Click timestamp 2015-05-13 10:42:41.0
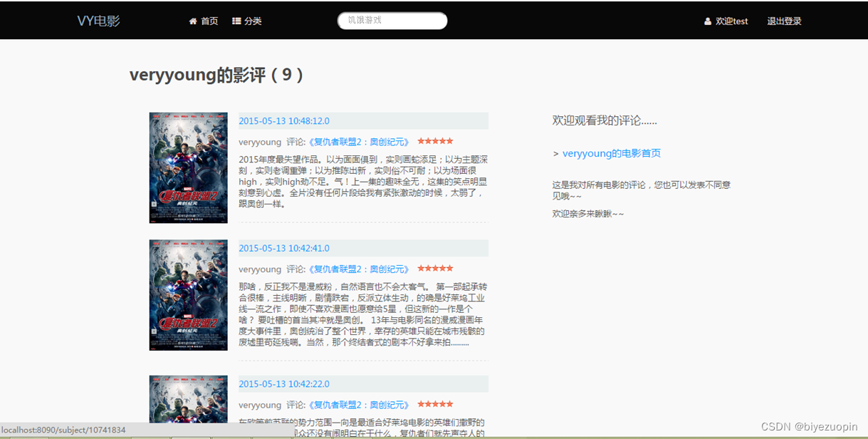Image resolution: width=868 pixels, height=439 pixels. pos(284,248)
